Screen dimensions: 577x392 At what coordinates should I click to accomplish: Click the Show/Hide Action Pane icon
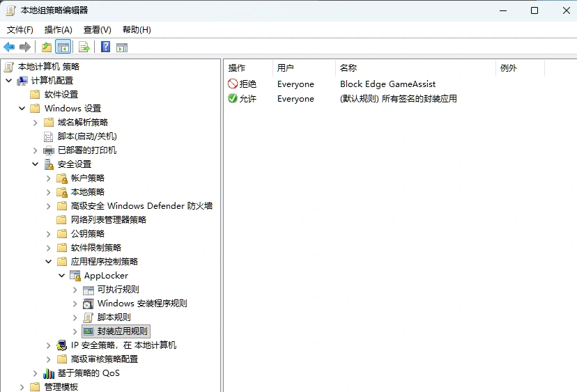point(122,47)
